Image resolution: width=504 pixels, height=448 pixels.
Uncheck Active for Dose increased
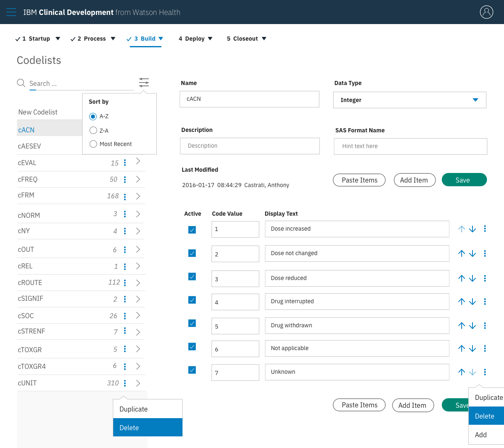[x=192, y=229]
